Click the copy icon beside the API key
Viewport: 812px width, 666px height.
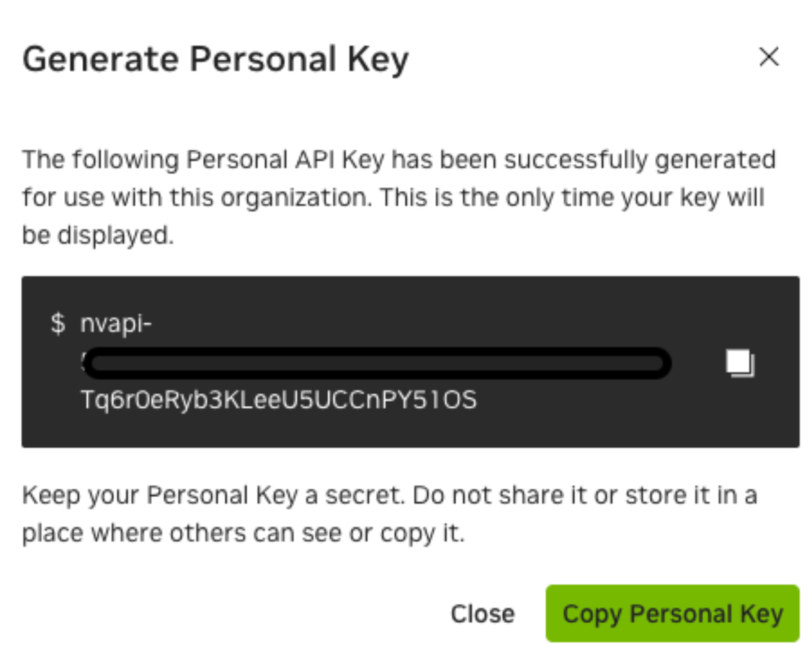pos(740,364)
